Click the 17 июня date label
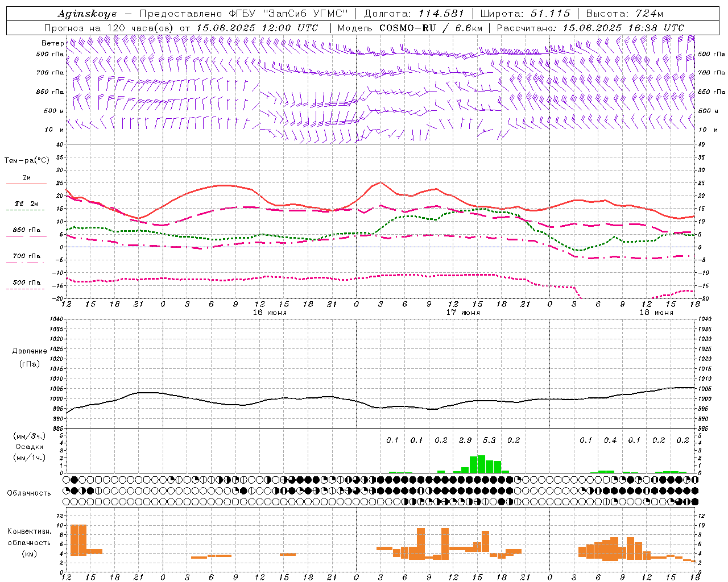The height and width of the screenshot is (582, 728). (x=462, y=313)
